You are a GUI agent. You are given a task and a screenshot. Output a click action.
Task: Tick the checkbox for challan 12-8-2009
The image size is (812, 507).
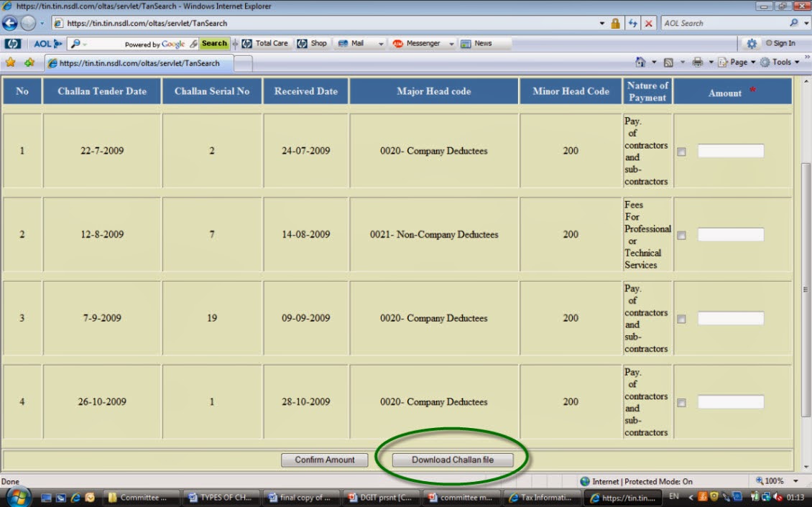[x=681, y=236]
